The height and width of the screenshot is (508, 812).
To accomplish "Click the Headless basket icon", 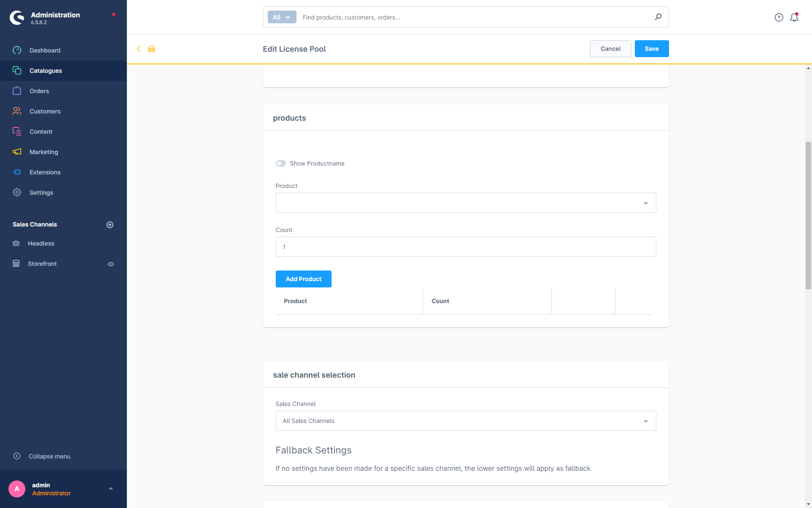I will [16, 243].
